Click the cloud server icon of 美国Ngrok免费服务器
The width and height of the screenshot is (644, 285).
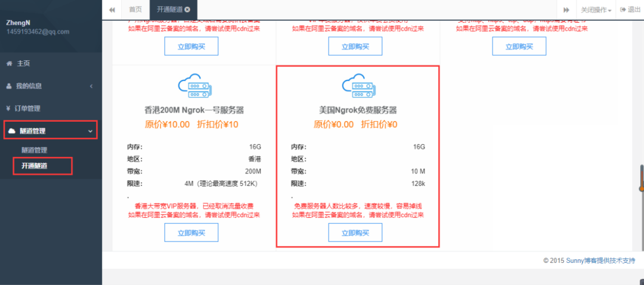coord(359,86)
